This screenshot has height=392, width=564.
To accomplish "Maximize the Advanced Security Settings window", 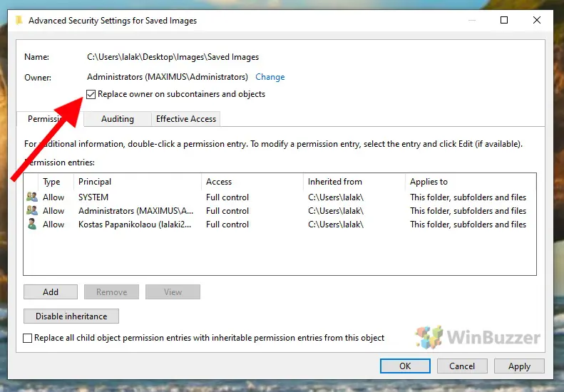I will tap(504, 20).
